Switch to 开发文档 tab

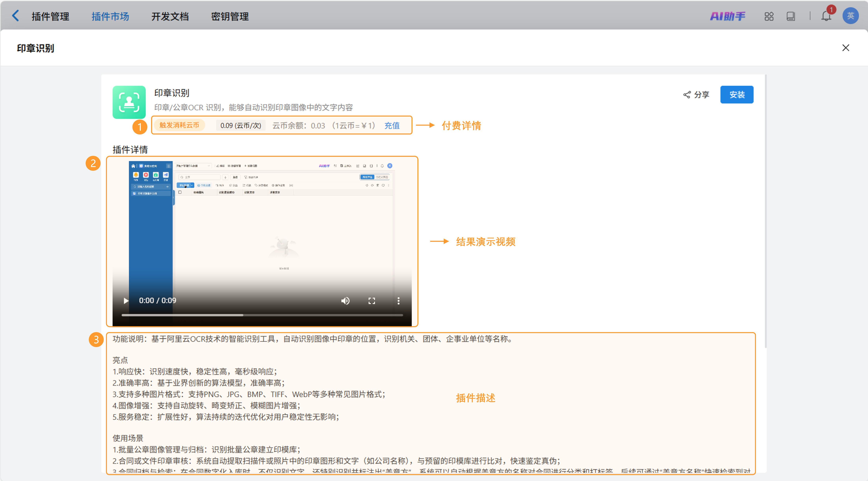tap(170, 16)
